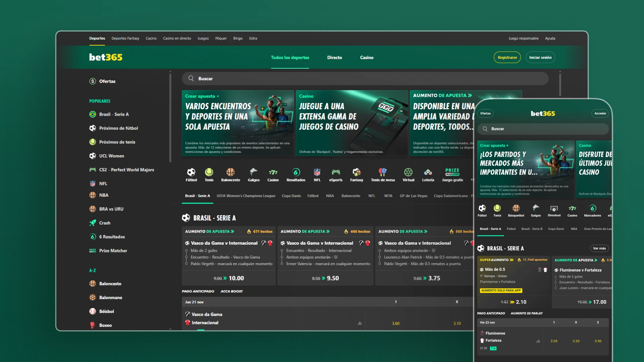644x362 pixels.
Task: Select Balonmano in A-Z sidebar list
Action: [x=110, y=298]
